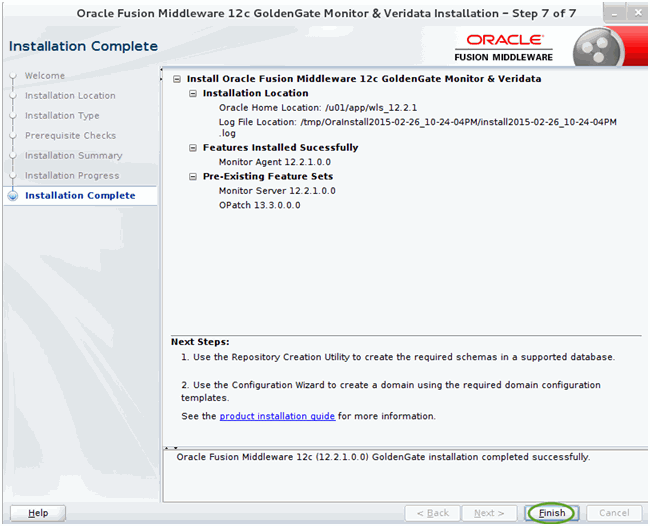Click the Oracle Fusion Middleware logo

click(504, 48)
